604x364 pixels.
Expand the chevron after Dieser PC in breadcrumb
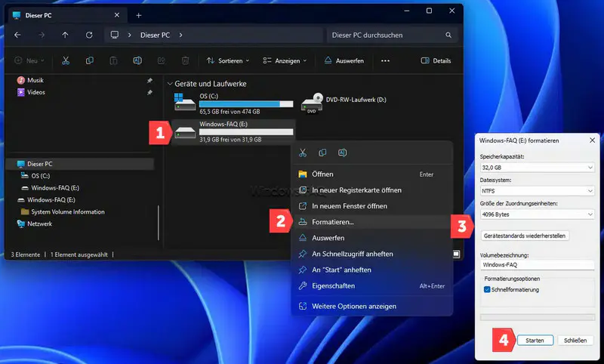180,35
